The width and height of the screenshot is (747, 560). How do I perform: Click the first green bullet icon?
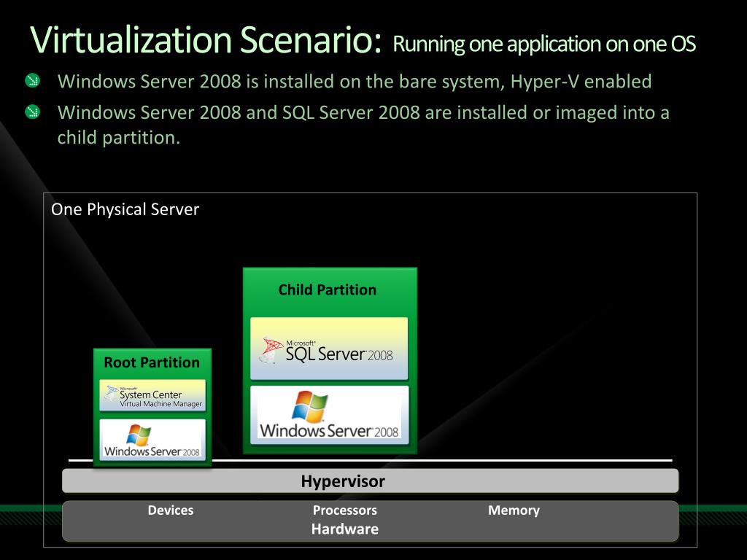coord(32,80)
